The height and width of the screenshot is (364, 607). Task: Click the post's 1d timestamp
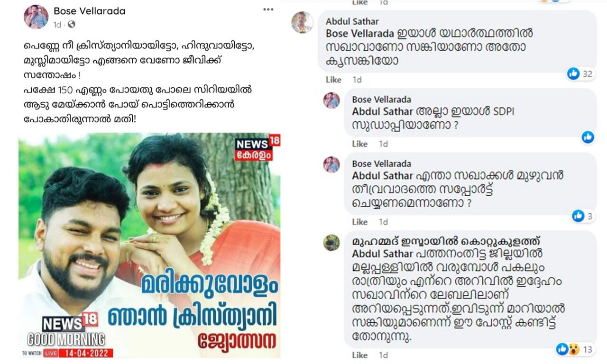57,25
